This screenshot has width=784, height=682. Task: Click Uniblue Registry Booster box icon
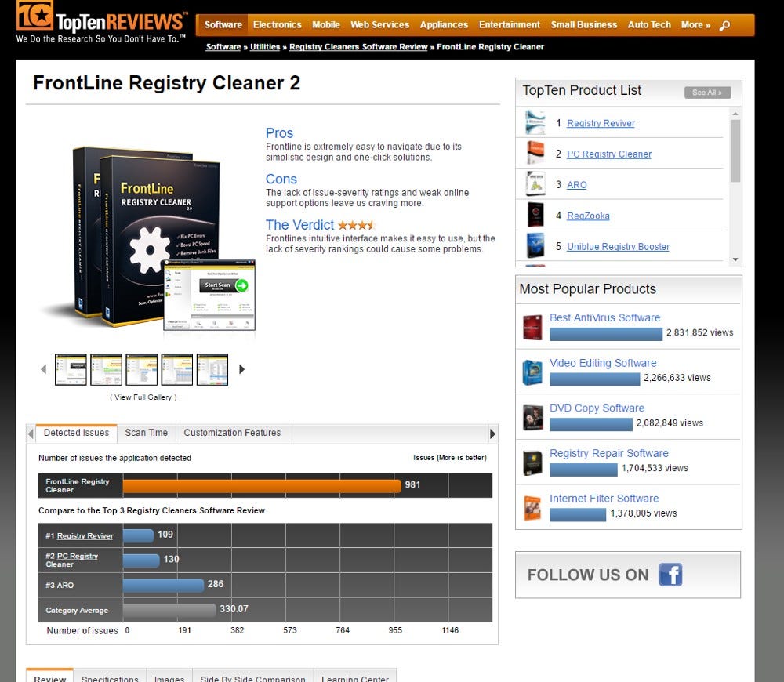[535, 245]
